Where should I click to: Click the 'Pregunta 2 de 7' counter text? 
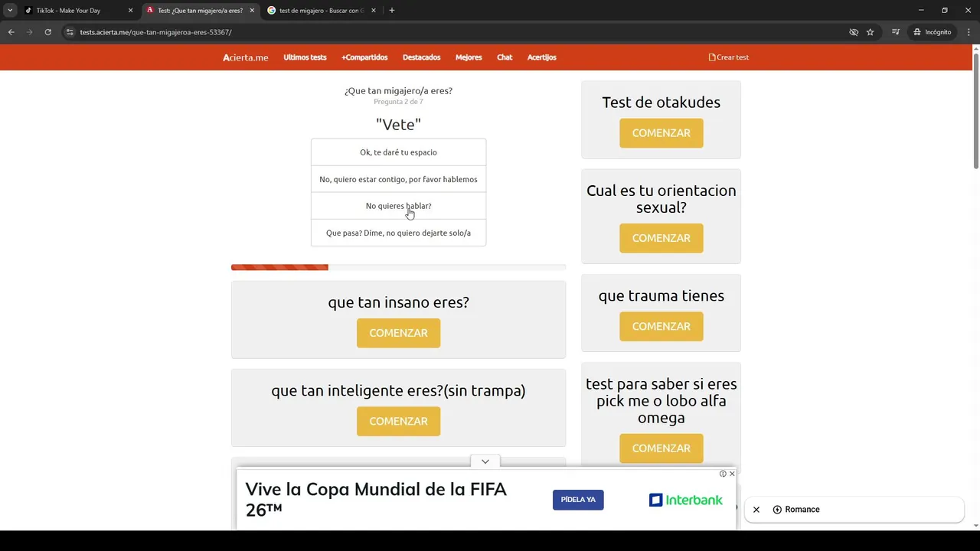(398, 102)
